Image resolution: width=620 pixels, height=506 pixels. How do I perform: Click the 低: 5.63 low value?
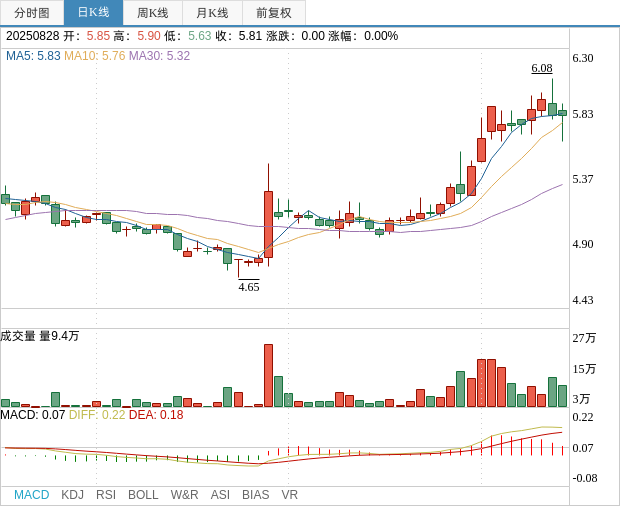[x=188, y=36]
